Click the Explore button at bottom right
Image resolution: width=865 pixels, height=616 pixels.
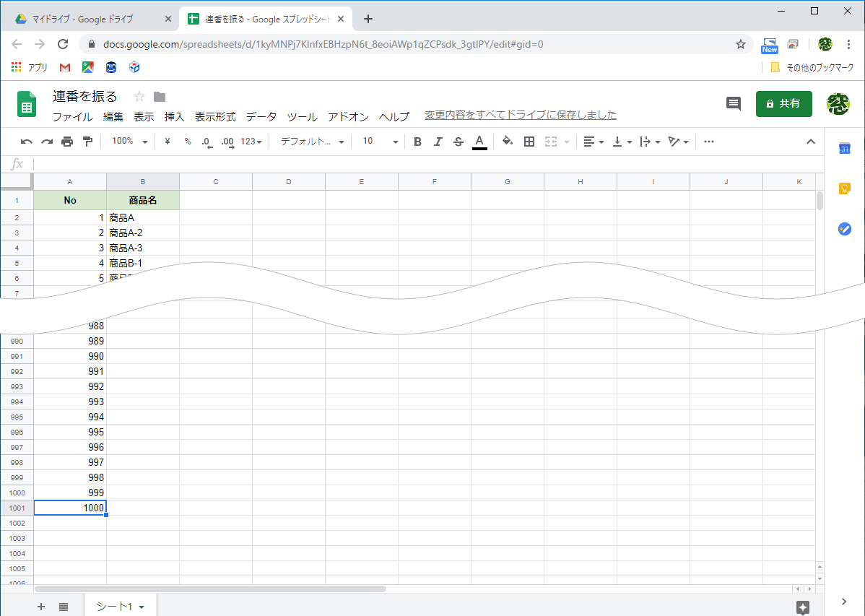pyautogui.click(x=803, y=608)
